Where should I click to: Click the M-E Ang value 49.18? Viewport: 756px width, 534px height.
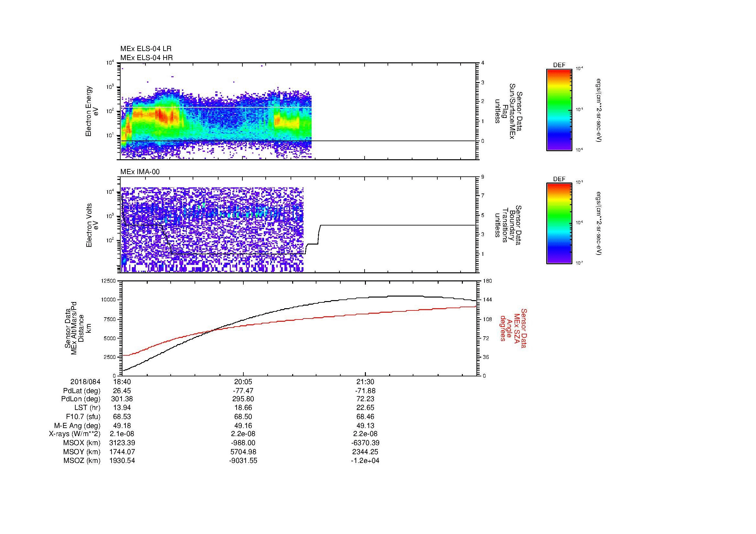(122, 425)
